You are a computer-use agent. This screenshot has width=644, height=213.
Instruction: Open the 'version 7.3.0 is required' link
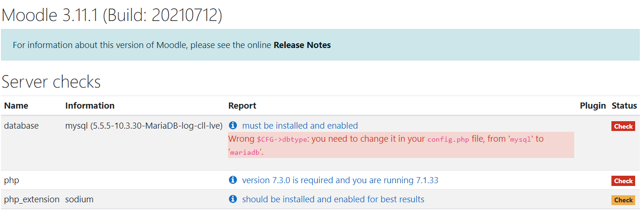tap(340, 180)
